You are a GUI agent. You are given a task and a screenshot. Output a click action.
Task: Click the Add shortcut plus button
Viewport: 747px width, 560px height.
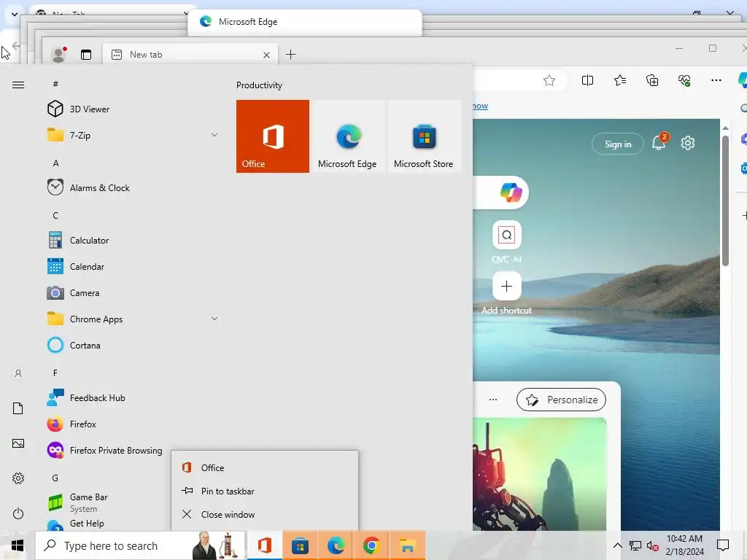click(x=507, y=286)
